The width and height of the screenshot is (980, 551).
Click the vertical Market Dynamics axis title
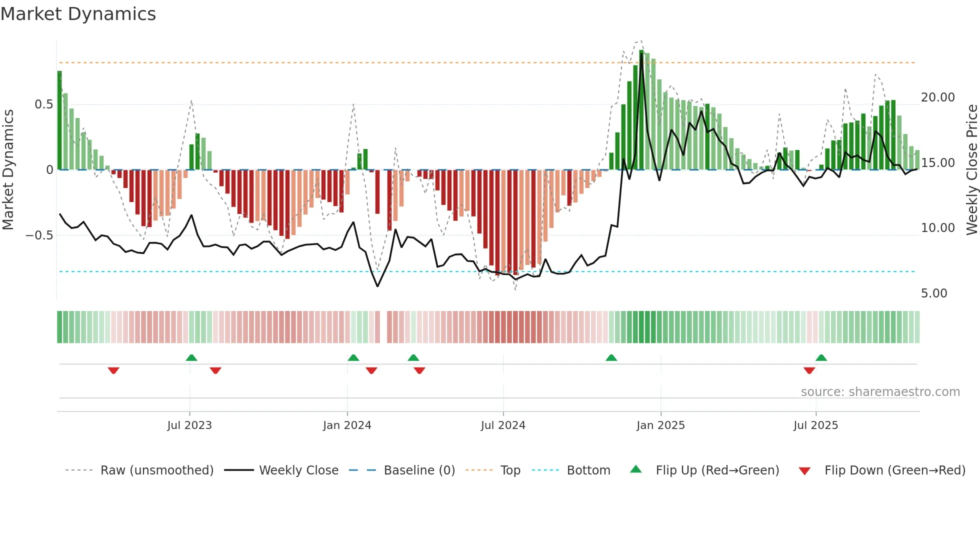pos(8,170)
